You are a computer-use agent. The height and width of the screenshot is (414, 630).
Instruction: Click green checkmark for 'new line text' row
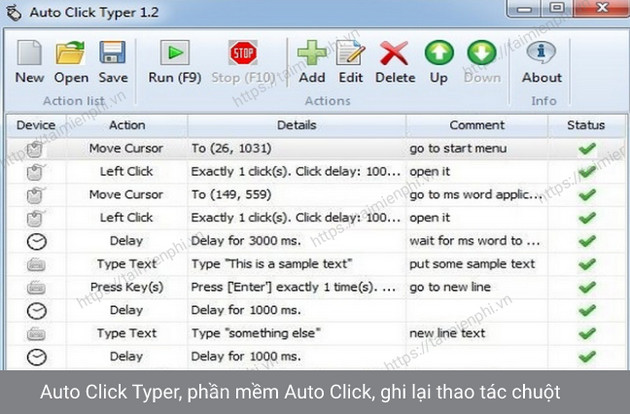[x=587, y=333]
